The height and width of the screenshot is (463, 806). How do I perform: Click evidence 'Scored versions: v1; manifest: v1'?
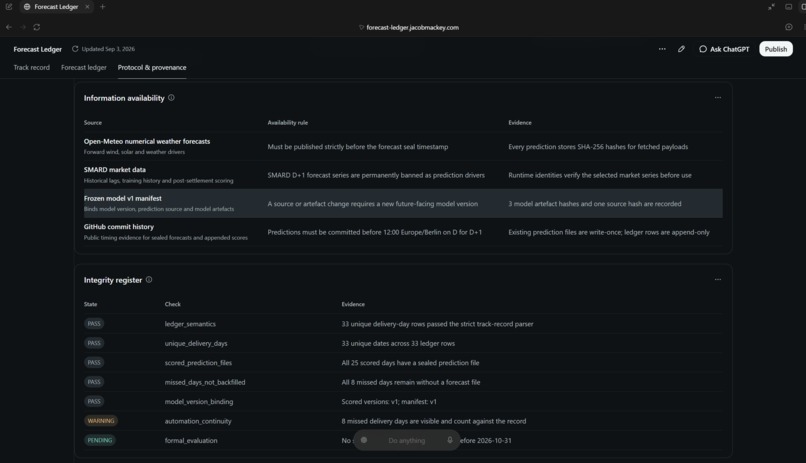coord(389,402)
